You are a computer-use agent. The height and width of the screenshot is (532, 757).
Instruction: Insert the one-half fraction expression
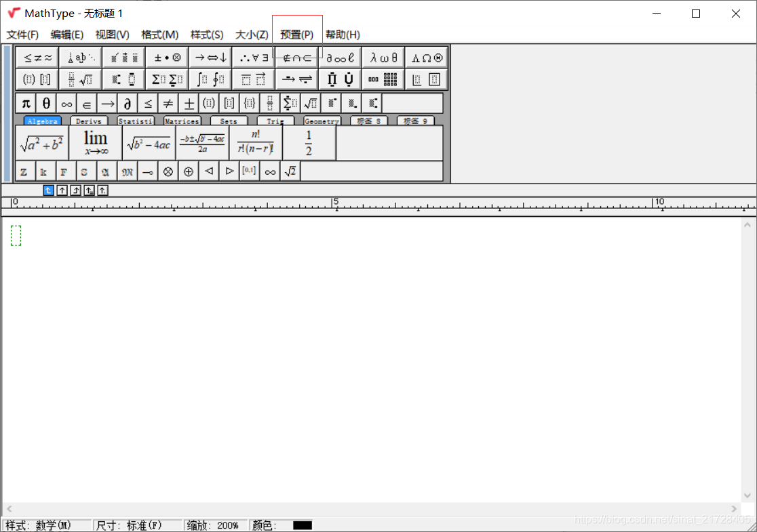pyautogui.click(x=309, y=143)
